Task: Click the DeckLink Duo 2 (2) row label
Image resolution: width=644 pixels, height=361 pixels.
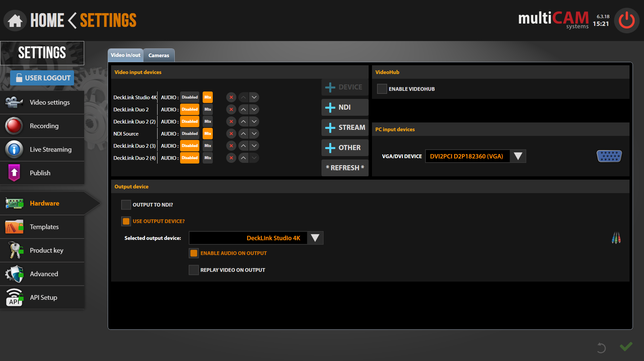Action: (x=134, y=121)
